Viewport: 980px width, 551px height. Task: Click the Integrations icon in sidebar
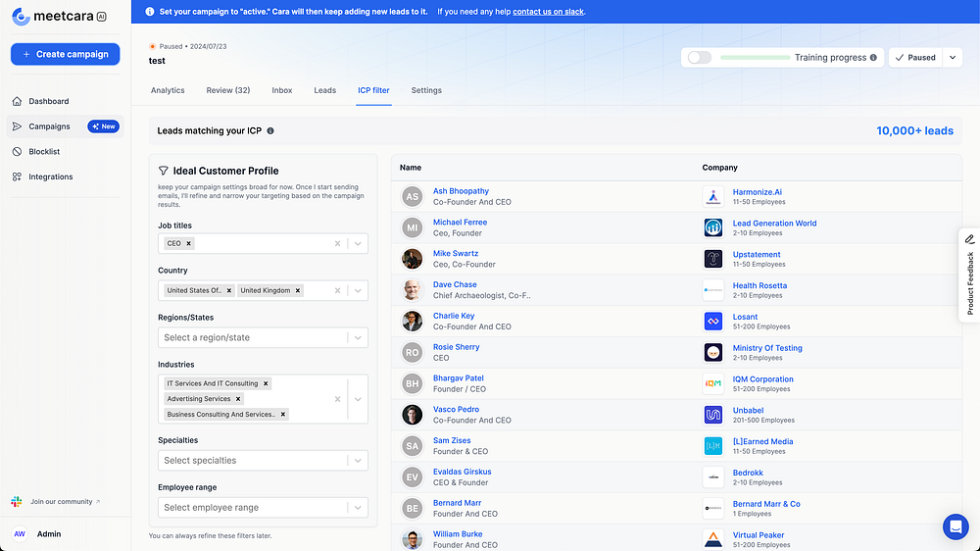17,177
